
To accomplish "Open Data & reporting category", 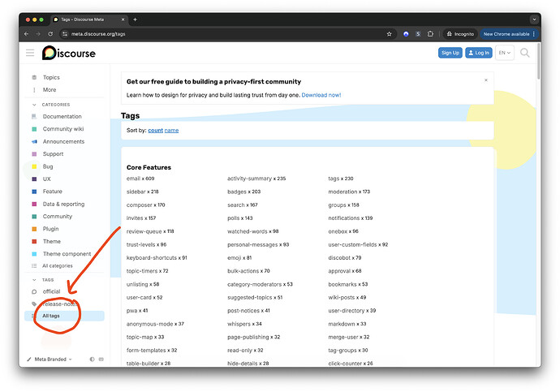I will coord(63,205).
